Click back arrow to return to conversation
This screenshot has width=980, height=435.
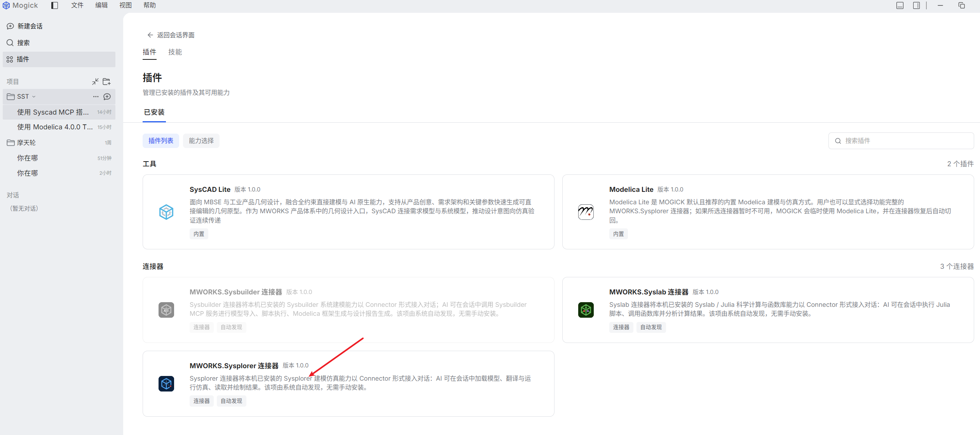[150, 35]
